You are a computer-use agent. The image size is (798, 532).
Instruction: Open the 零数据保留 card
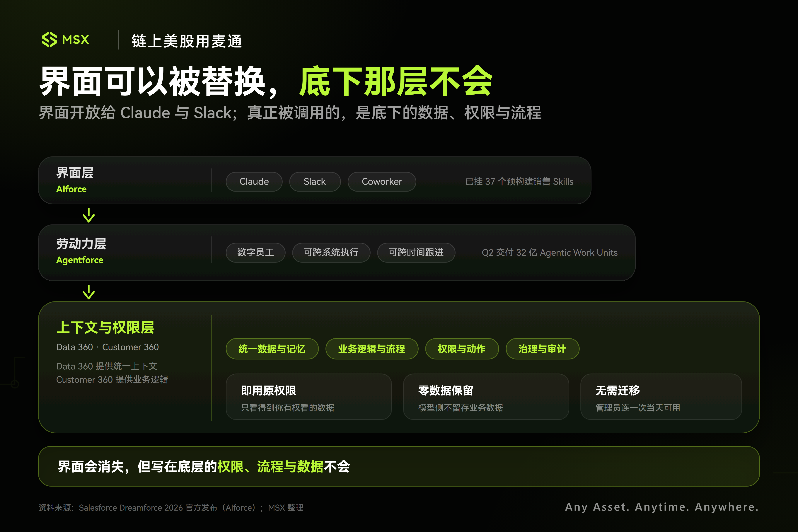click(x=486, y=397)
